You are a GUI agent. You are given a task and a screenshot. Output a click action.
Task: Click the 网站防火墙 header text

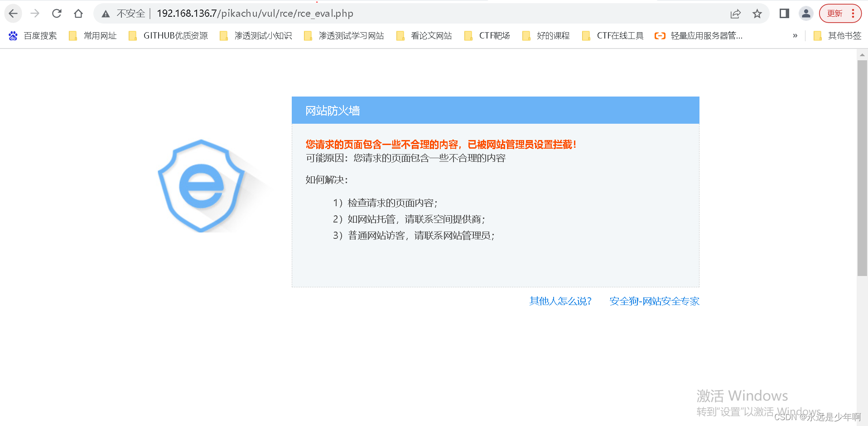click(x=333, y=111)
